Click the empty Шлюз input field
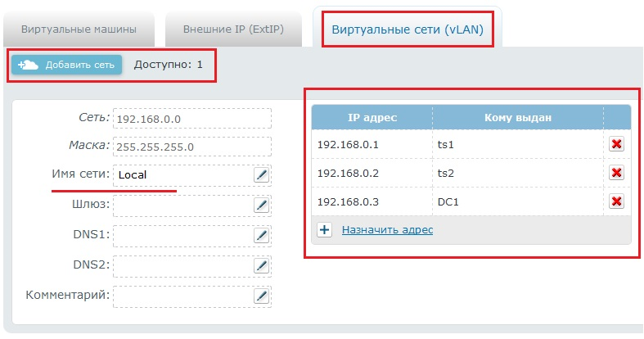The height and width of the screenshot is (339, 644). click(182, 205)
